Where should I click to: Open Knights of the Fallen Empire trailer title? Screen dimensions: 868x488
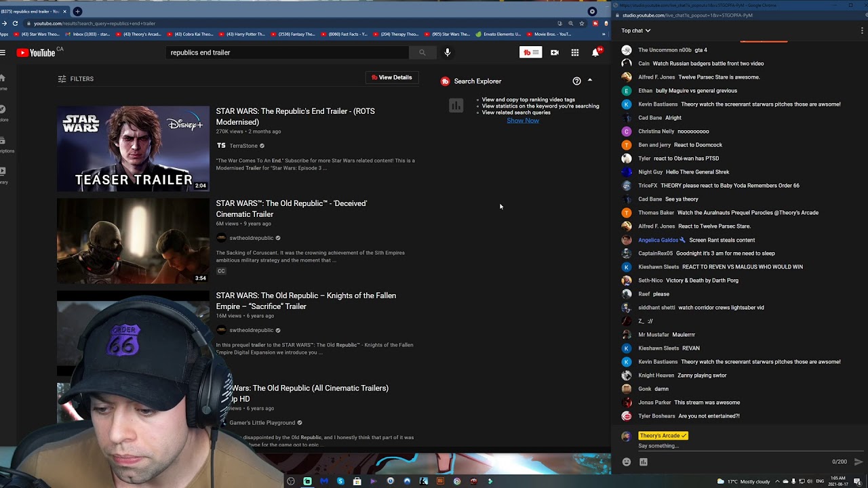(x=306, y=301)
